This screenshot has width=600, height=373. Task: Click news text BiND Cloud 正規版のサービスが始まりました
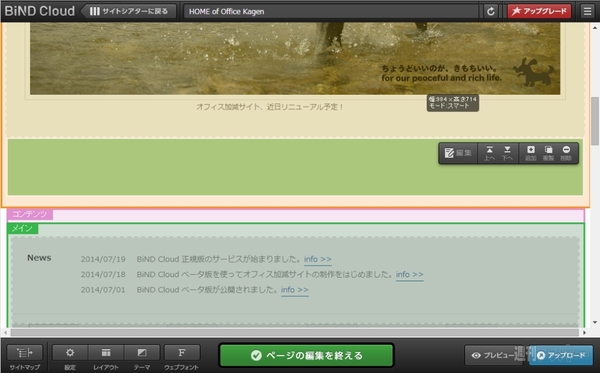coord(218,259)
